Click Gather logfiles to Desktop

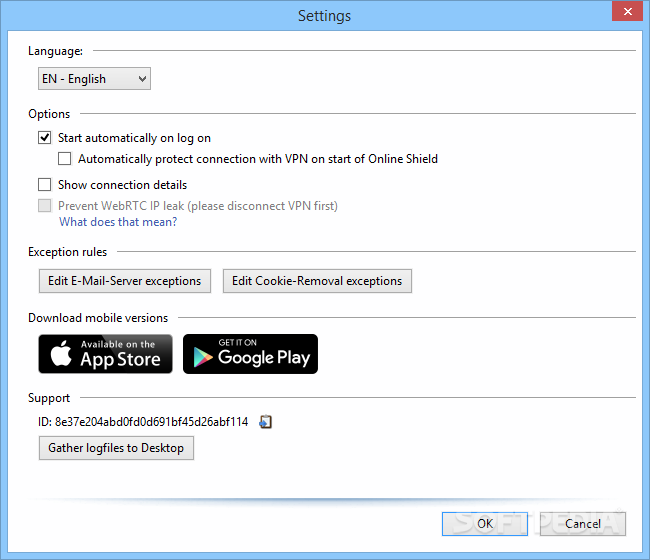(116, 448)
